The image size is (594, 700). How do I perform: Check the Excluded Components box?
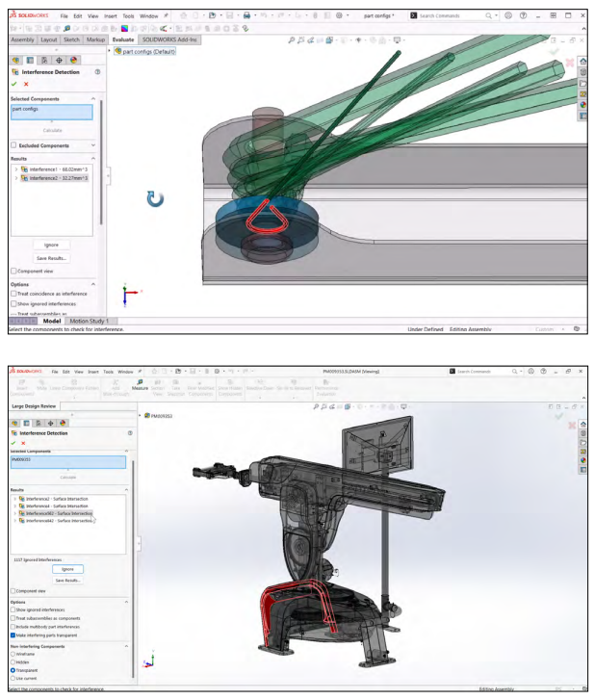click(x=14, y=145)
